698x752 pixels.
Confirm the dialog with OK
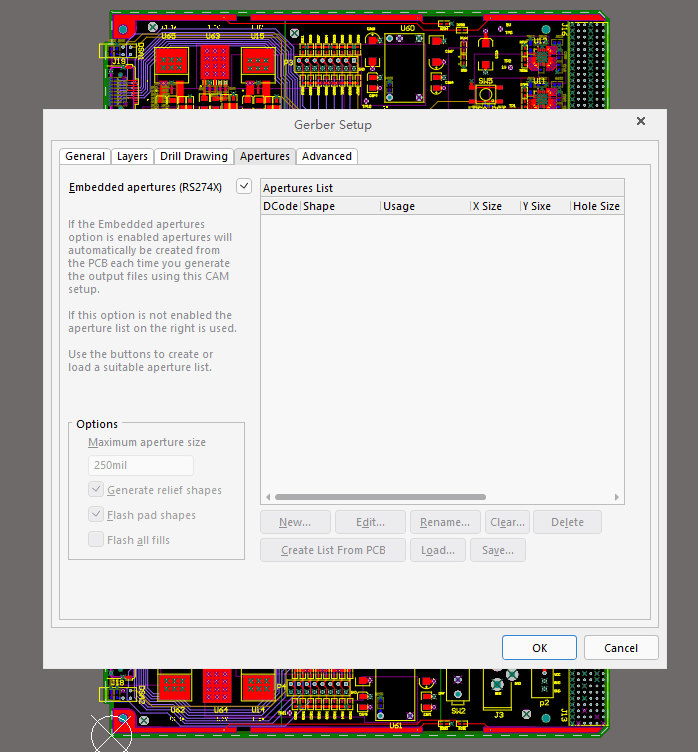point(539,647)
